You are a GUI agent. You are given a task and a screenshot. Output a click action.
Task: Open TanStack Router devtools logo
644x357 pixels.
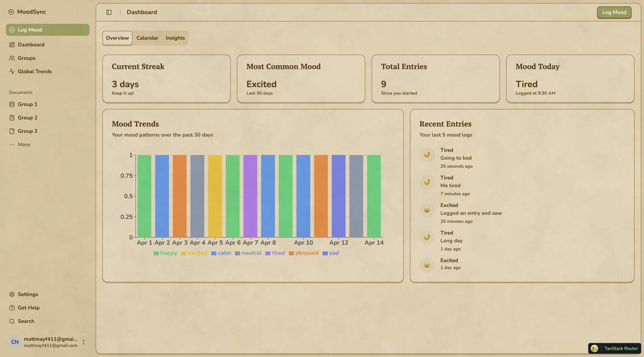[x=595, y=348]
